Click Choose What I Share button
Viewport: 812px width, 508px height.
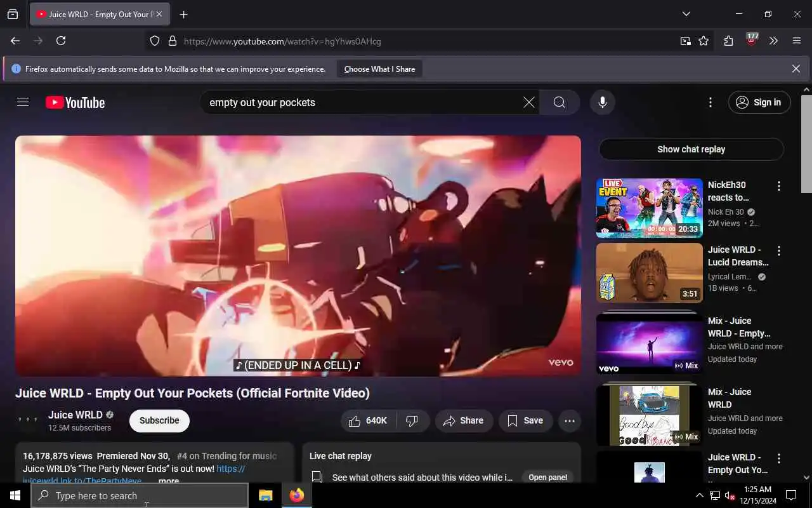379,69
